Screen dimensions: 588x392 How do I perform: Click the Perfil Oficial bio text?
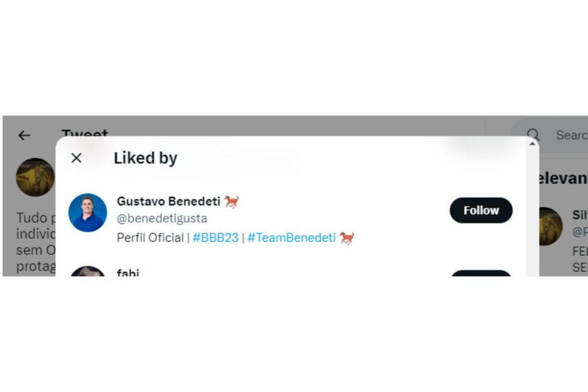pos(150,238)
